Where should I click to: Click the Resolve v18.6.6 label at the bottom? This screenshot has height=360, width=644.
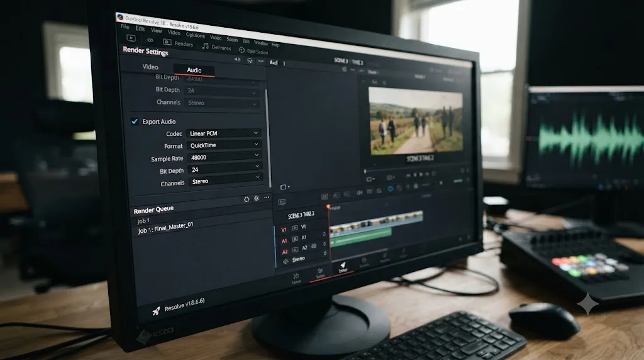pyautogui.click(x=184, y=305)
